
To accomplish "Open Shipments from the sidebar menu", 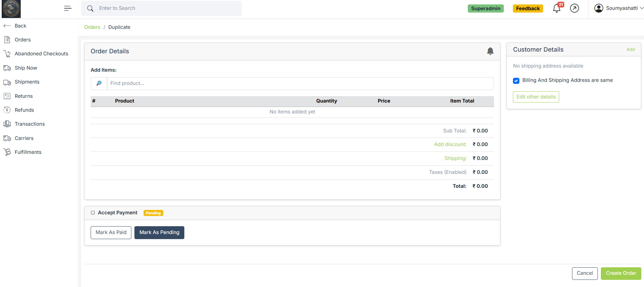I will (27, 82).
